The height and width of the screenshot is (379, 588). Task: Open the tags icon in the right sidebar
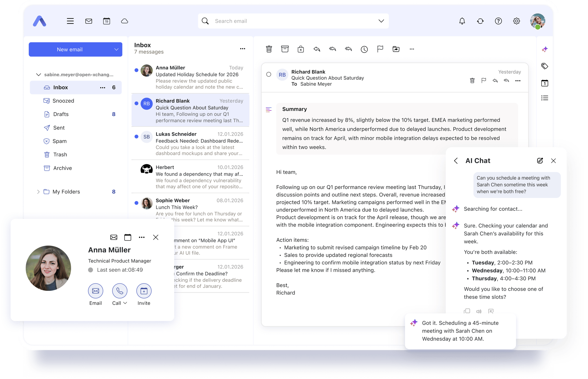click(x=544, y=66)
